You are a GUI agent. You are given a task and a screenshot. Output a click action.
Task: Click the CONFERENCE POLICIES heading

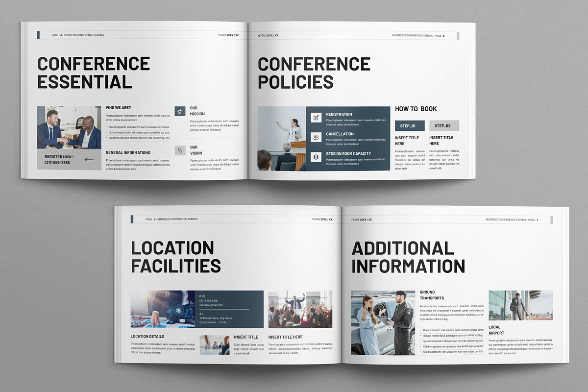pyautogui.click(x=314, y=73)
